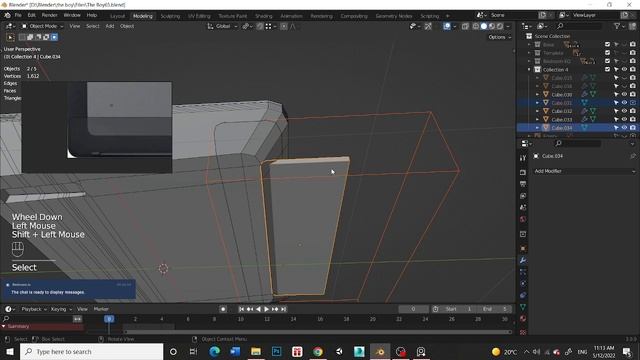This screenshot has width=640, height=360.
Task: Hide Collection 4 using its eye icon
Action: (624, 69)
